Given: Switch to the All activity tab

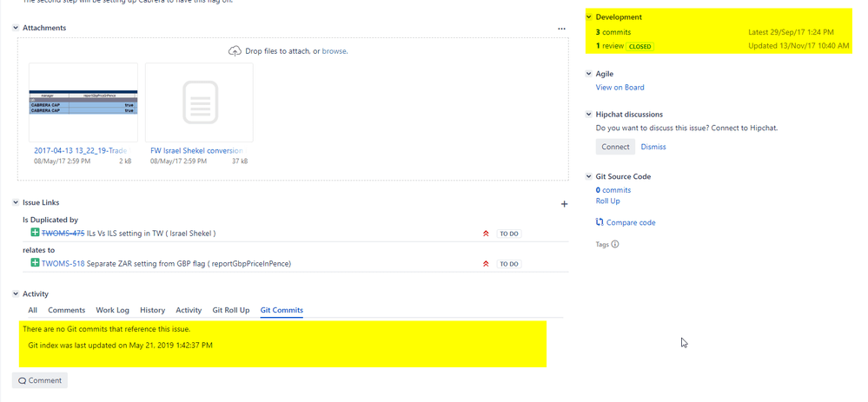Looking at the screenshot, I should [33, 310].
